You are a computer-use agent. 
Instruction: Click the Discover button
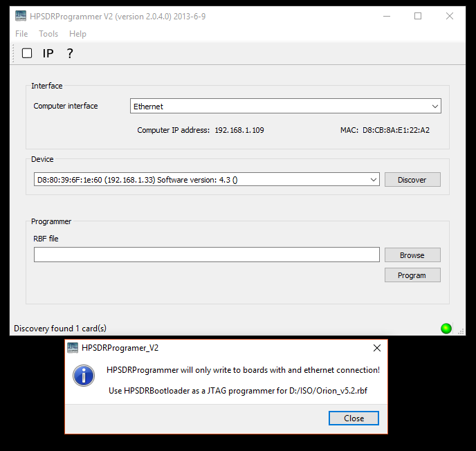tap(412, 180)
